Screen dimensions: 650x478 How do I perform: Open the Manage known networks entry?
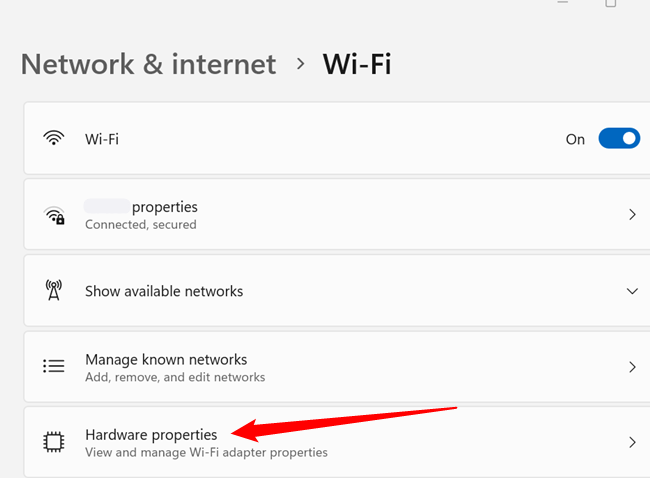[166, 359]
